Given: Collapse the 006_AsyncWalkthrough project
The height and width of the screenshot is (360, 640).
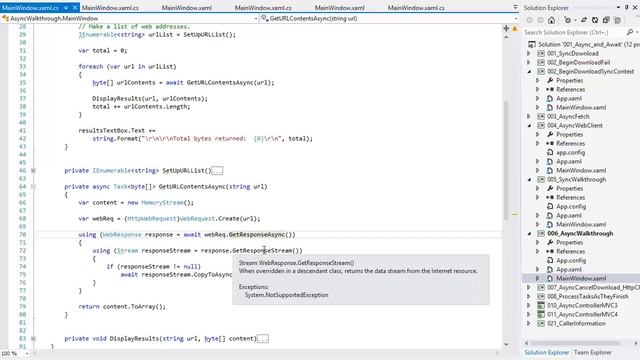Looking at the screenshot, I should pos(529,233).
